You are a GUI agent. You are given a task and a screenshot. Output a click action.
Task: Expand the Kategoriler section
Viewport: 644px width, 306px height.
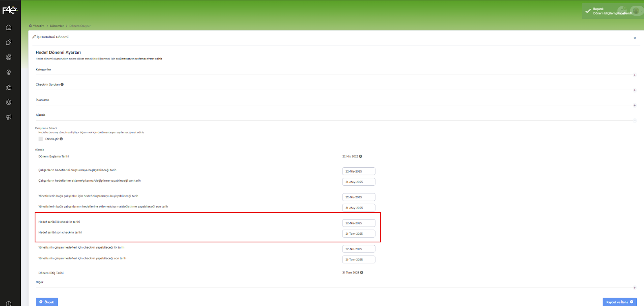click(x=634, y=75)
